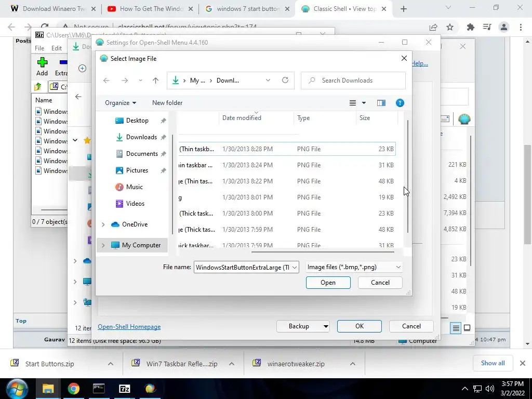Open the Open-Shell Homepage link

pyautogui.click(x=129, y=326)
